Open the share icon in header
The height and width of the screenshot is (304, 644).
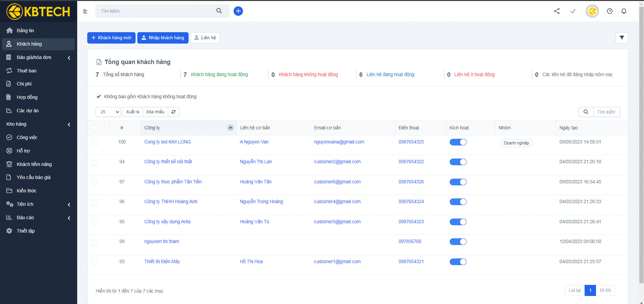click(x=557, y=11)
